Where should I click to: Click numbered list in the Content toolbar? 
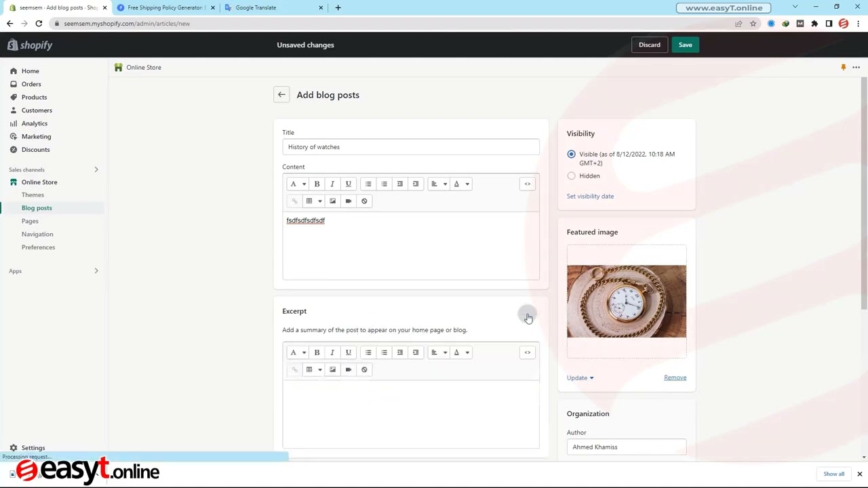384,184
